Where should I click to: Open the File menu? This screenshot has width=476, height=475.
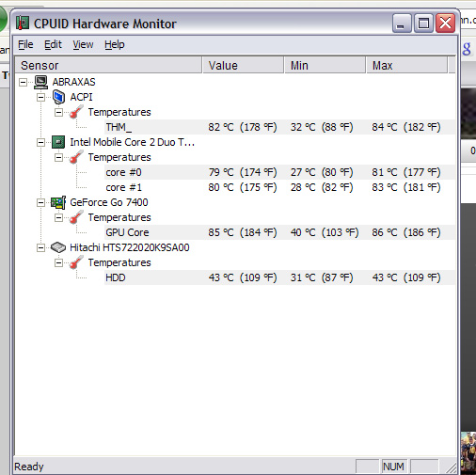click(x=25, y=44)
